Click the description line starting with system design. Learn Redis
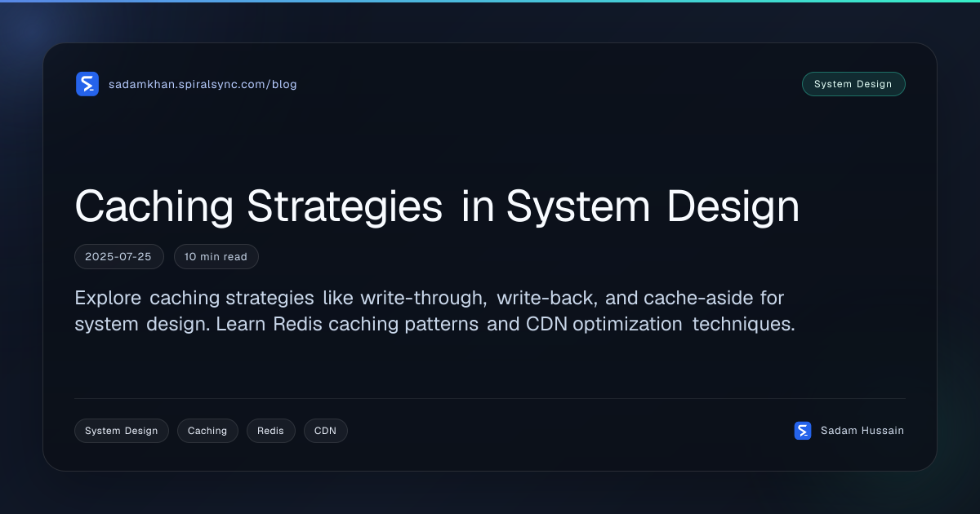980x514 pixels. click(x=434, y=324)
